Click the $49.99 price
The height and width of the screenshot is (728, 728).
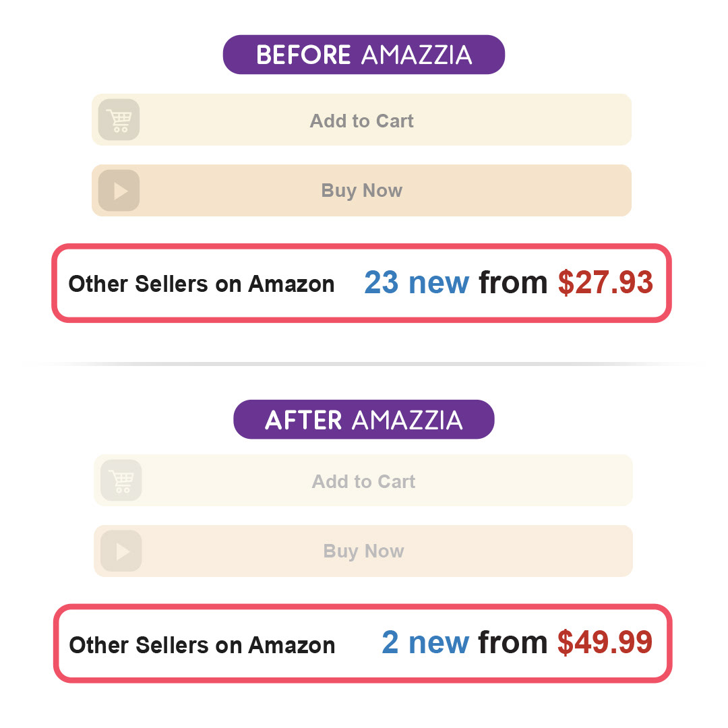point(605,642)
